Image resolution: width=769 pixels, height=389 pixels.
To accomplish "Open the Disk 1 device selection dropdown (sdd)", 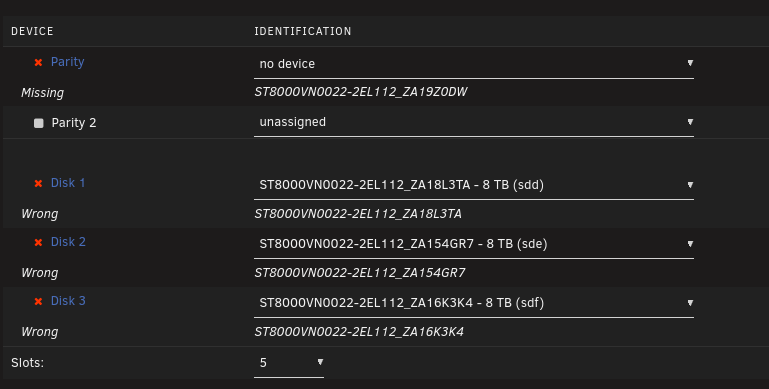I will 474,185.
